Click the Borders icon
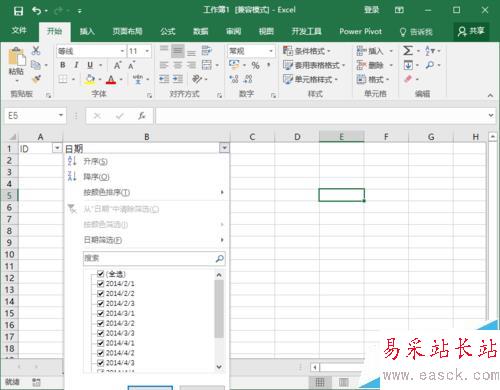Image resolution: width=500 pixels, height=390 pixels. point(63,79)
